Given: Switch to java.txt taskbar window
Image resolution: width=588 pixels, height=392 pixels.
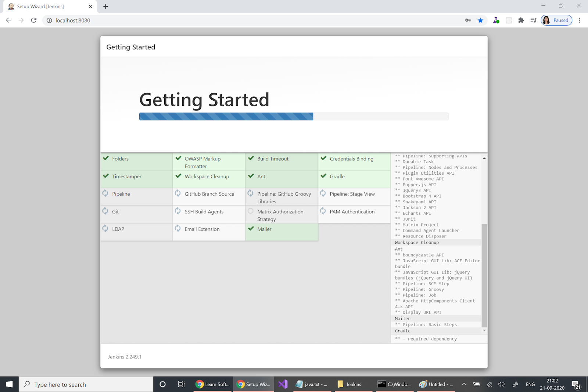Looking at the screenshot, I should tap(311, 384).
